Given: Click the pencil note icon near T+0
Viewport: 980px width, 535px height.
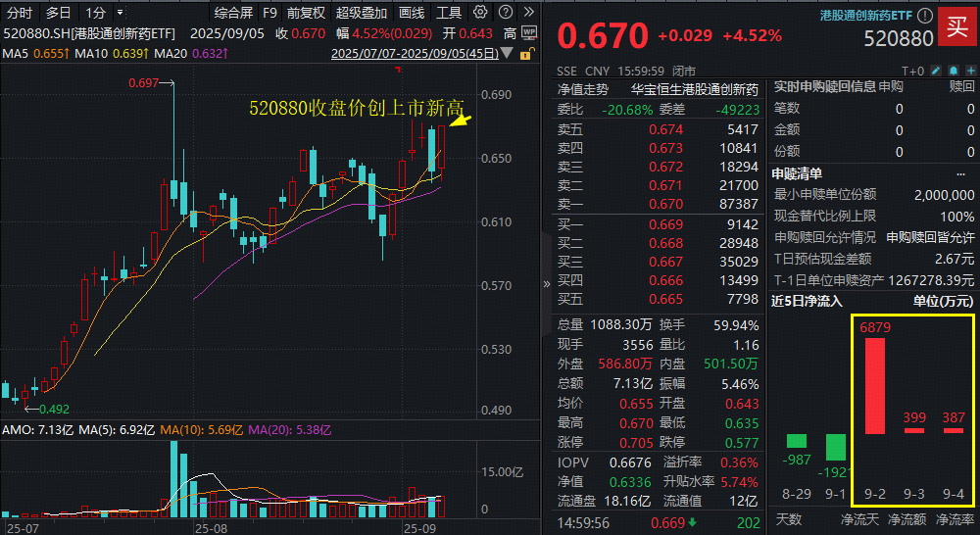Looking at the screenshot, I should 936,72.
